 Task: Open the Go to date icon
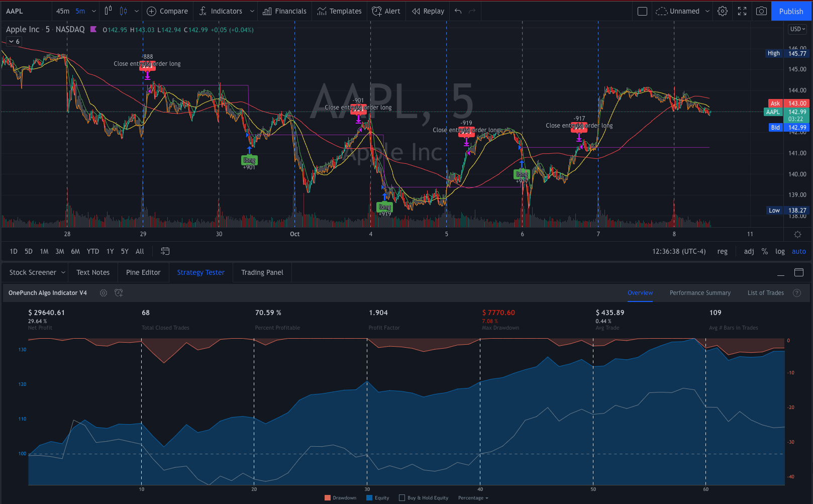pos(165,251)
